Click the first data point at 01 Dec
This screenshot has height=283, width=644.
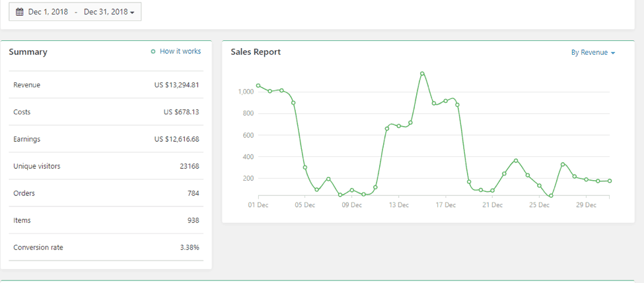(x=258, y=85)
